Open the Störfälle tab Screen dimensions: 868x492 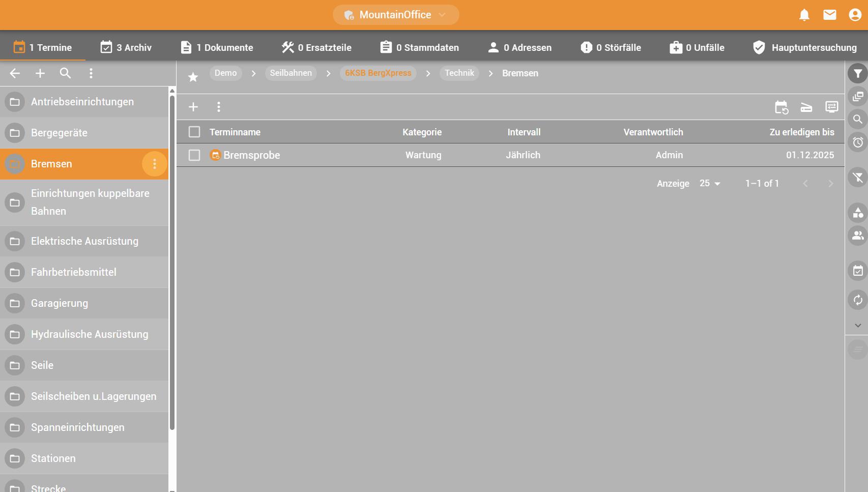(611, 47)
